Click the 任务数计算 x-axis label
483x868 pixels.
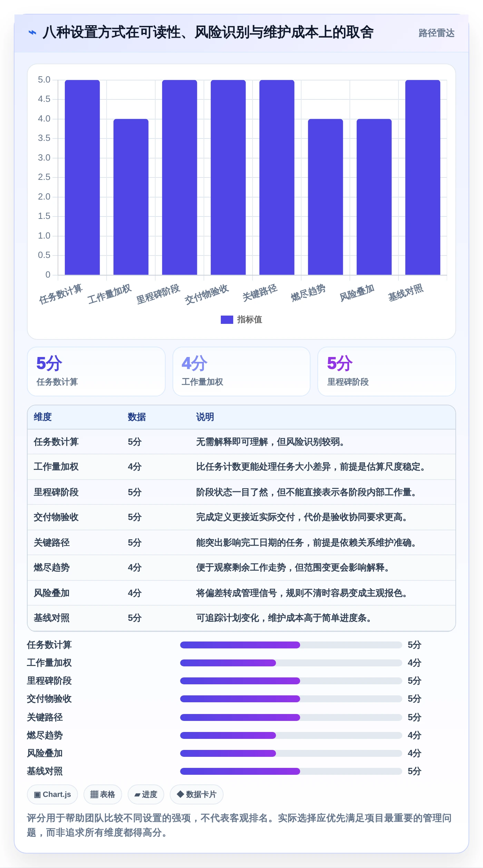[x=61, y=294]
